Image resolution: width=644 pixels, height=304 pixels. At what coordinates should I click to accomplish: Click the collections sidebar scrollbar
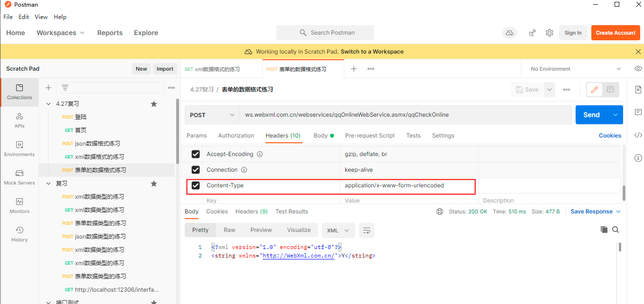(178, 131)
